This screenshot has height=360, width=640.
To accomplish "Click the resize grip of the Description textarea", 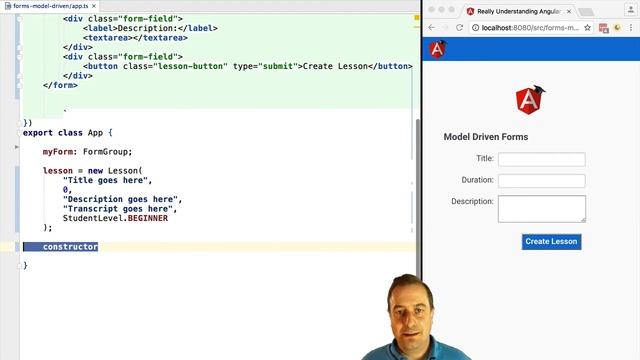I will 583,220.
